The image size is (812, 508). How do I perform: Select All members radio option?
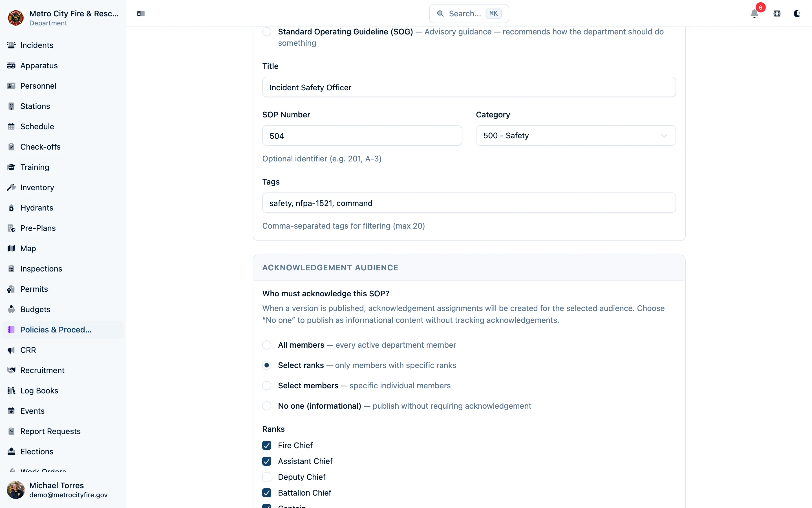[x=267, y=345]
